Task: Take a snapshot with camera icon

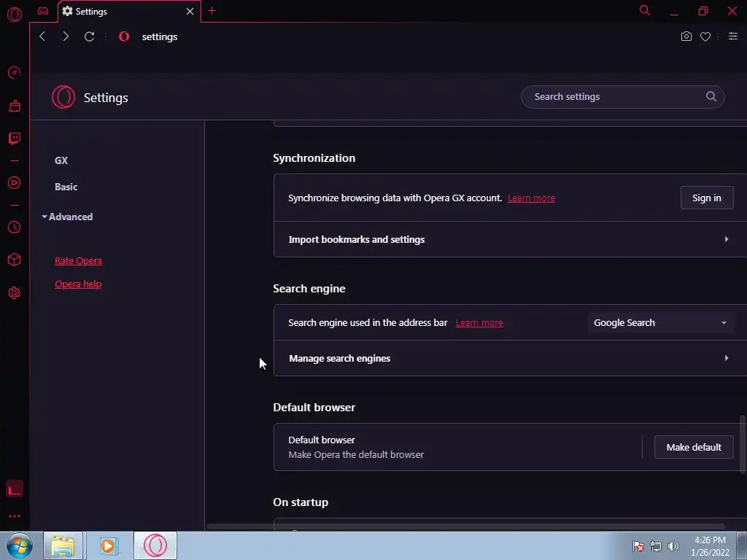Action: point(686,36)
